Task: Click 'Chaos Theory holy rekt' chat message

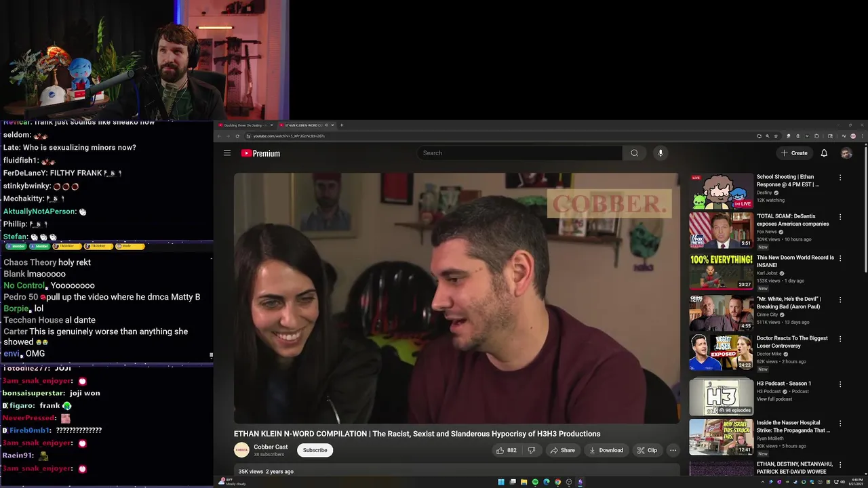Action: (47, 262)
